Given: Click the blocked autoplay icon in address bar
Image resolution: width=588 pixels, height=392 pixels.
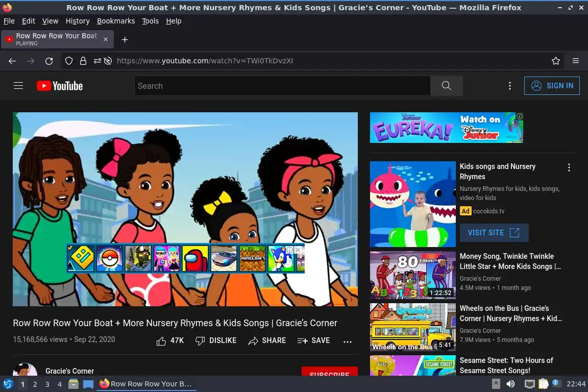Looking at the screenshot, I should click(108, 61).
